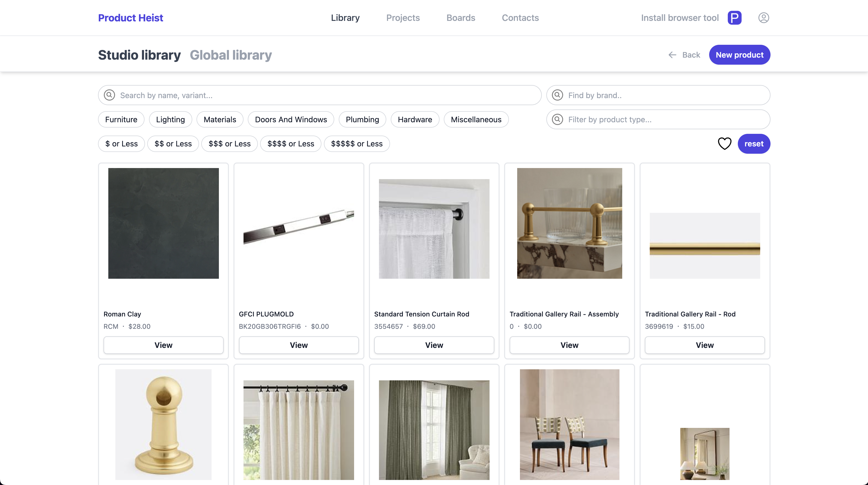Viewport: 868px width, 485px height.
Task: Open the floor mirror thumbnail
Action: 705,454
